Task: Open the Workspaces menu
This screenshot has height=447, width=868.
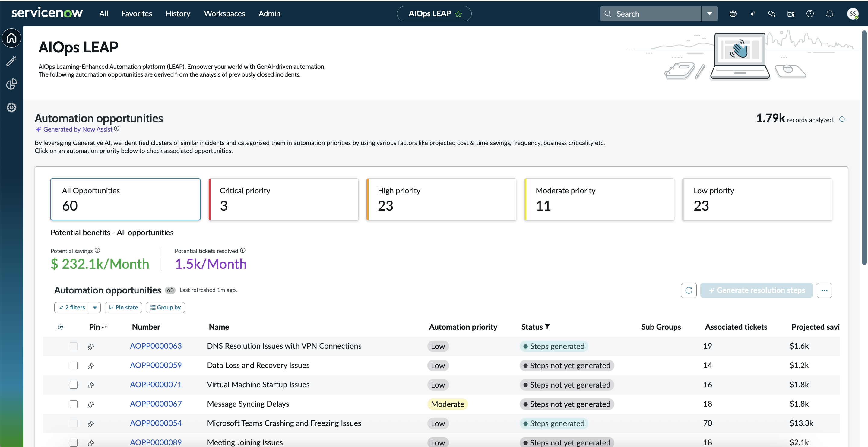Action: click(x=224, y=14)
